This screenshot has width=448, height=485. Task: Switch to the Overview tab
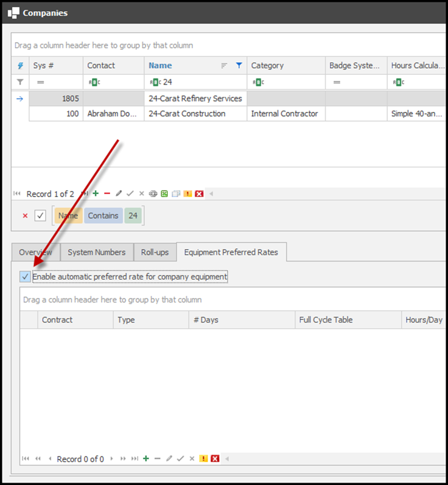[35, 252]
